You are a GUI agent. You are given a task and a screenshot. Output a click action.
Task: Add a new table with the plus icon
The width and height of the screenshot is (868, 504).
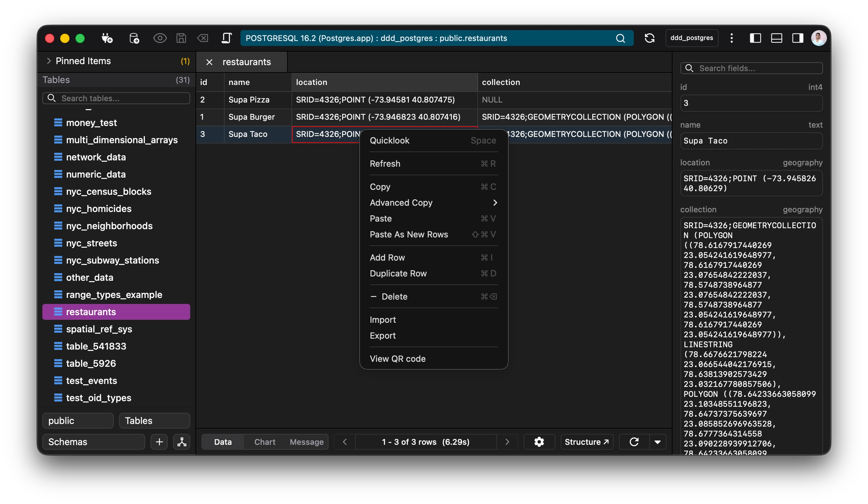[159, 442]
